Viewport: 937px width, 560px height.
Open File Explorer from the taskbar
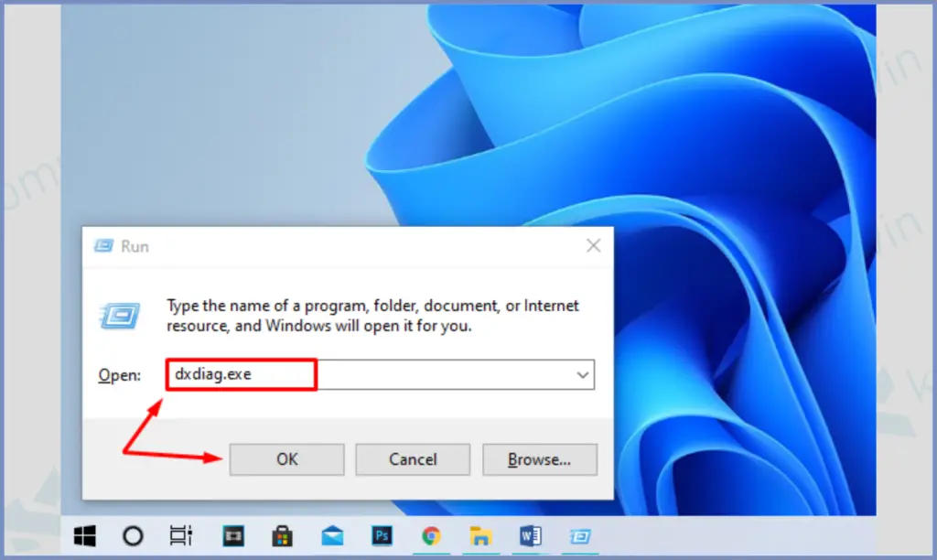(480, 536)
